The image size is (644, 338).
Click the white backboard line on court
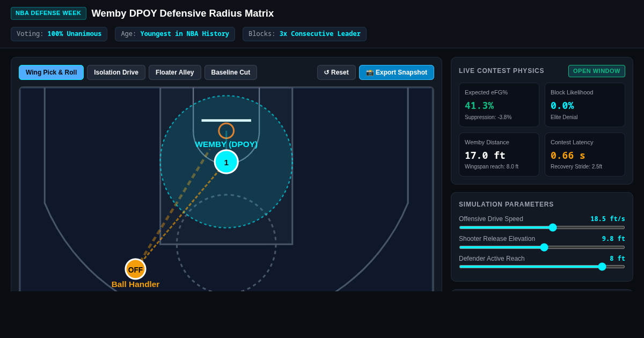pyautogui.click(x=226, y=120)
